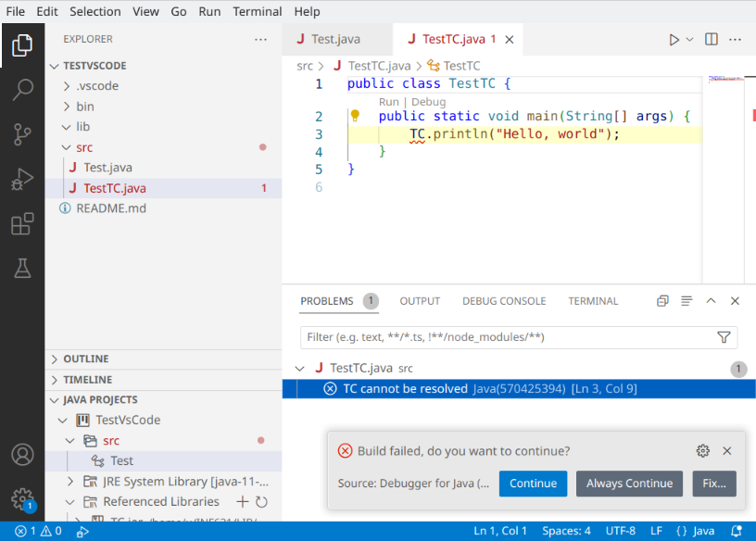Click TestTC breadcrumb class symbol

[454, 66]
